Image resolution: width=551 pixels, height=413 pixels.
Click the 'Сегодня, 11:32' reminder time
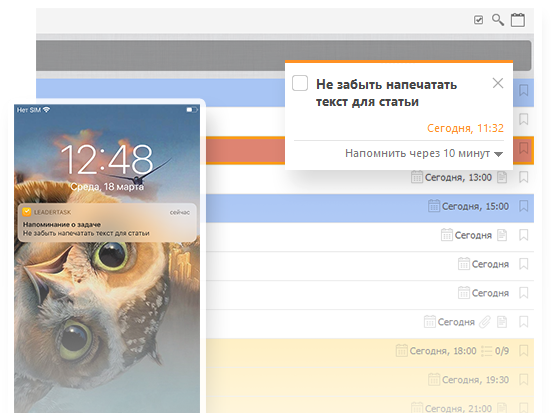click(465, 128)
